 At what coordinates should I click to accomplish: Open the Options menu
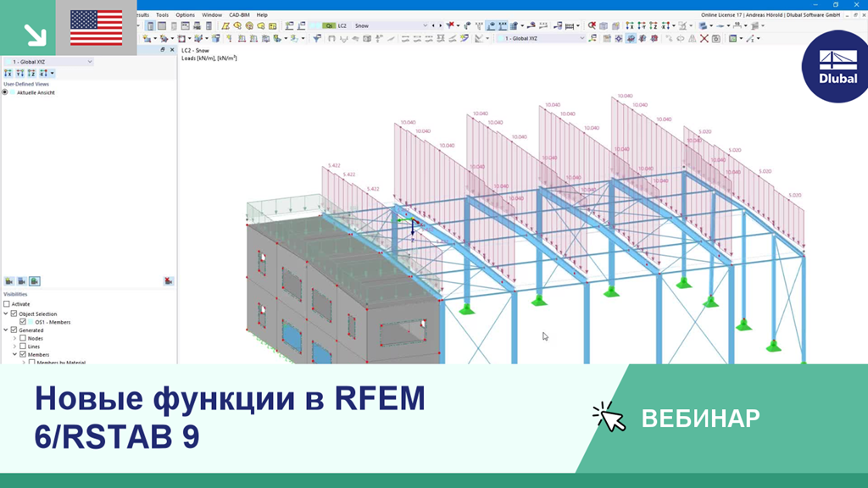click(185, 14)
